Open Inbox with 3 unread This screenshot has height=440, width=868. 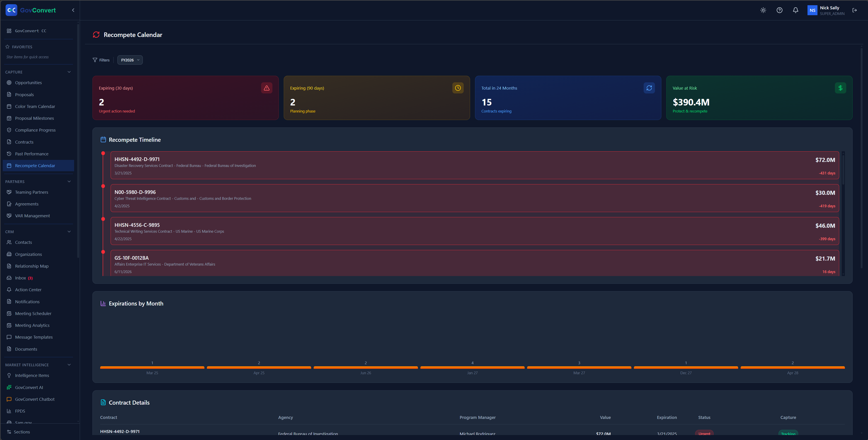tap(38, 278)
